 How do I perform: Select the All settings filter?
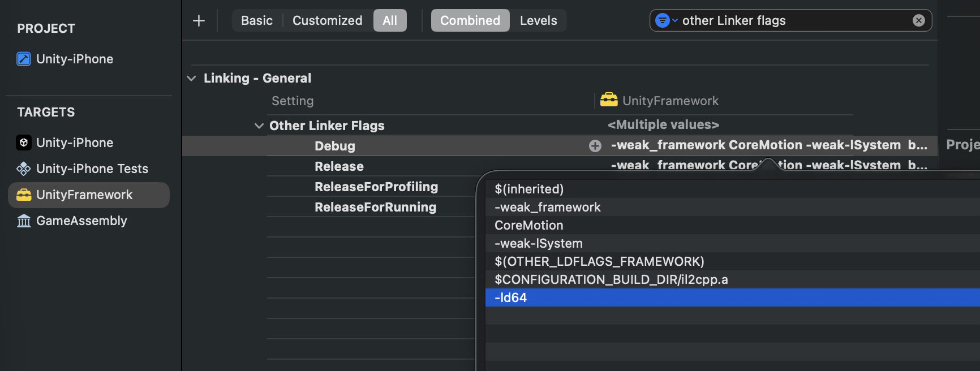point(390,20)
